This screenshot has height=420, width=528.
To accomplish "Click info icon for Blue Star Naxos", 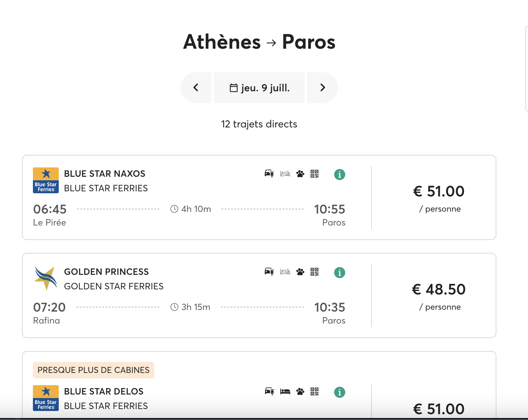I will [340, 175].
